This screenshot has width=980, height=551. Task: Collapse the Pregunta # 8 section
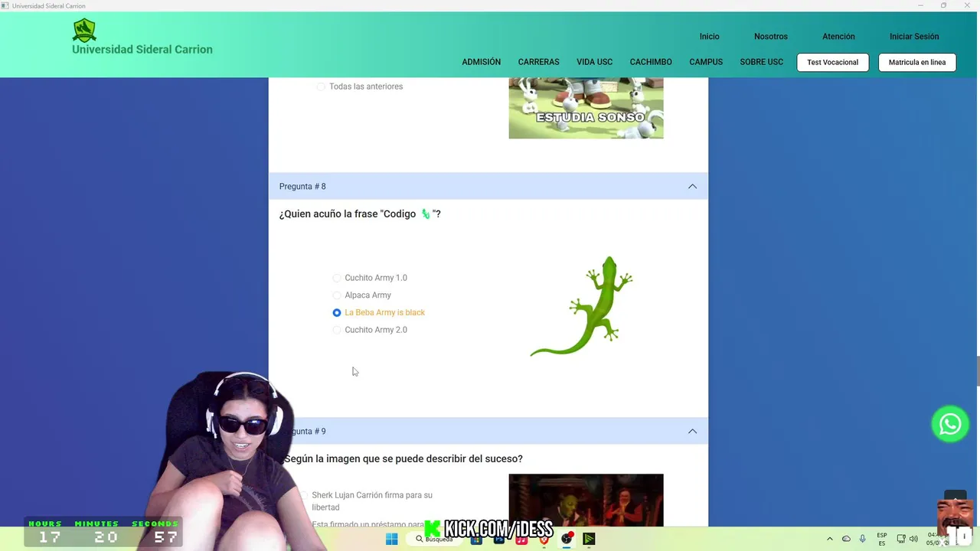692,187
